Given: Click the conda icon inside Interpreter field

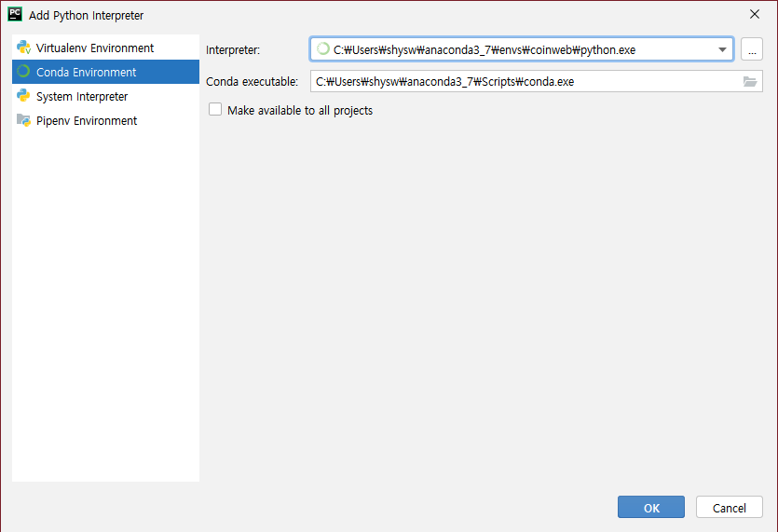Looking at the screenshot, I should tap(323, 48).
